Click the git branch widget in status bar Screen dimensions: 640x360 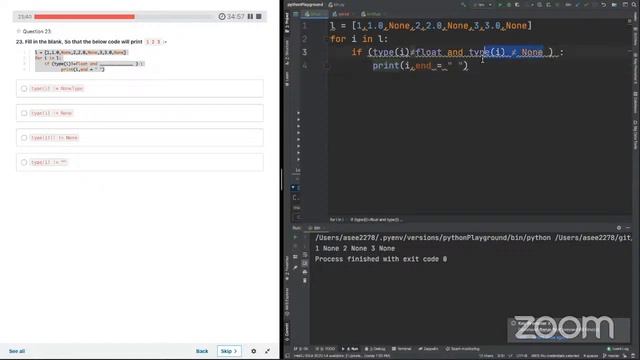point(611,356)
